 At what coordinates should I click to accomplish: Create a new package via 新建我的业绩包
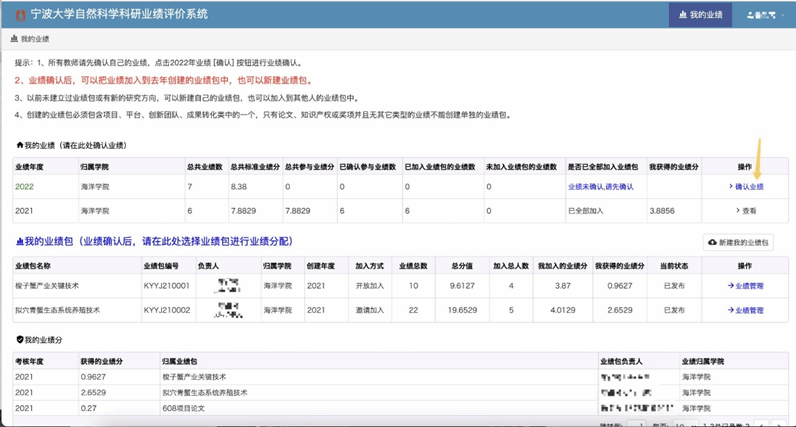pyautogui.click(x=738, y=242)
